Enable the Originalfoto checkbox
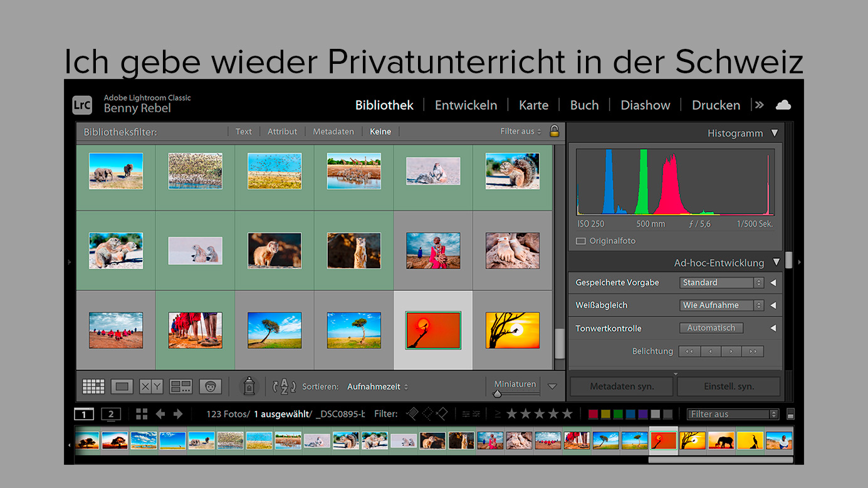Viewport: 868px width, 488px height. point(581,241)
